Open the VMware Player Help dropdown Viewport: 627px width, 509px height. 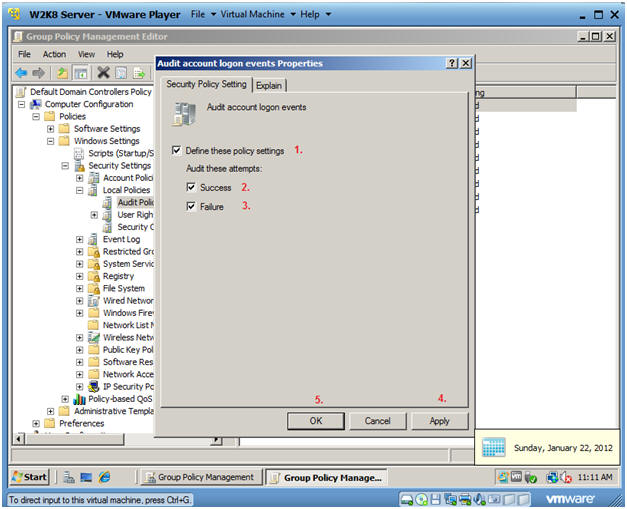(315, 14)
